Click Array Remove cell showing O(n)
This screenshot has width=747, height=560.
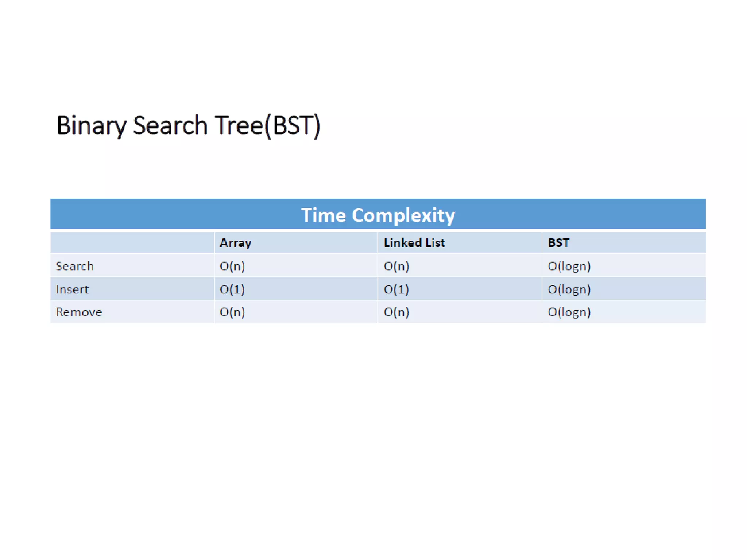(232, 312)
